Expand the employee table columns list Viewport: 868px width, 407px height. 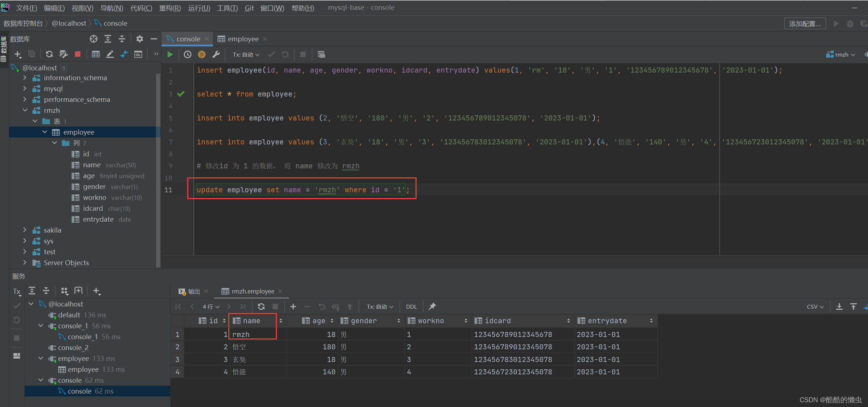click(54, 143)
